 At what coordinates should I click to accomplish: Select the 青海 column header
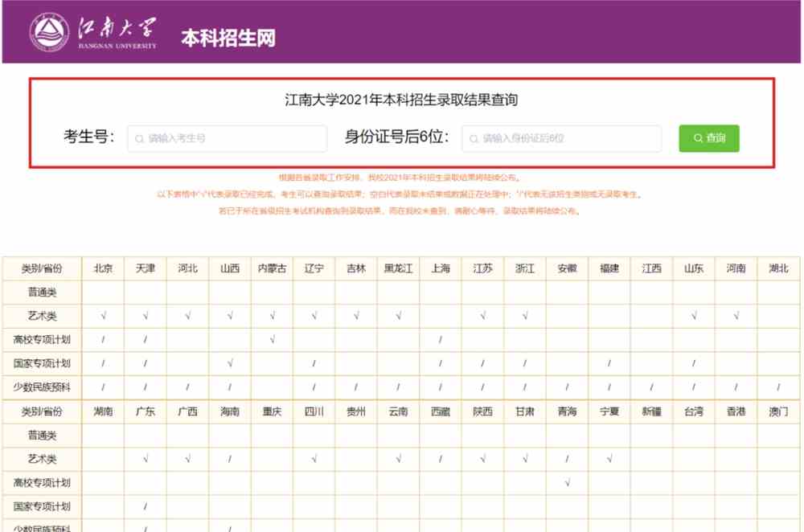[x=567, y=411]
